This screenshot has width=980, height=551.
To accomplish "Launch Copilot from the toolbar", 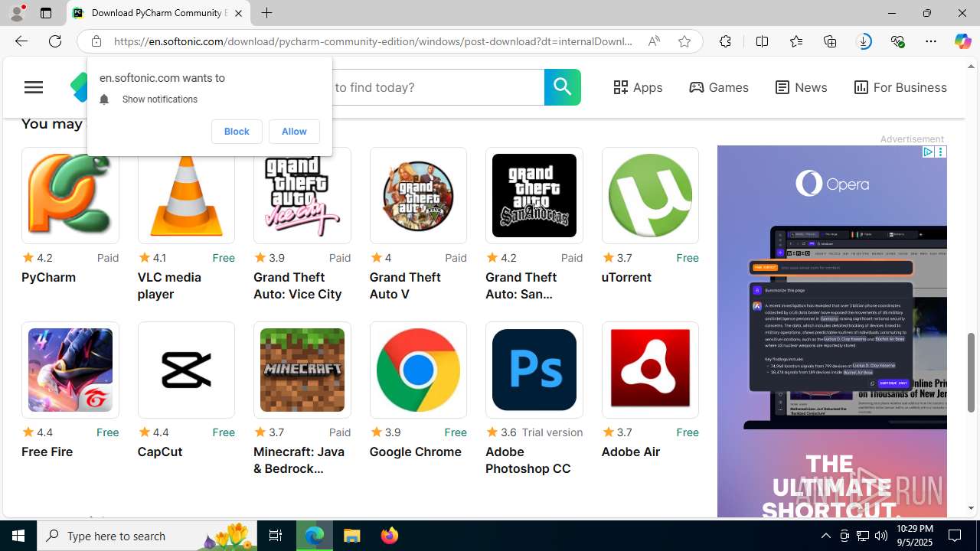I will (x=962, y=41).
